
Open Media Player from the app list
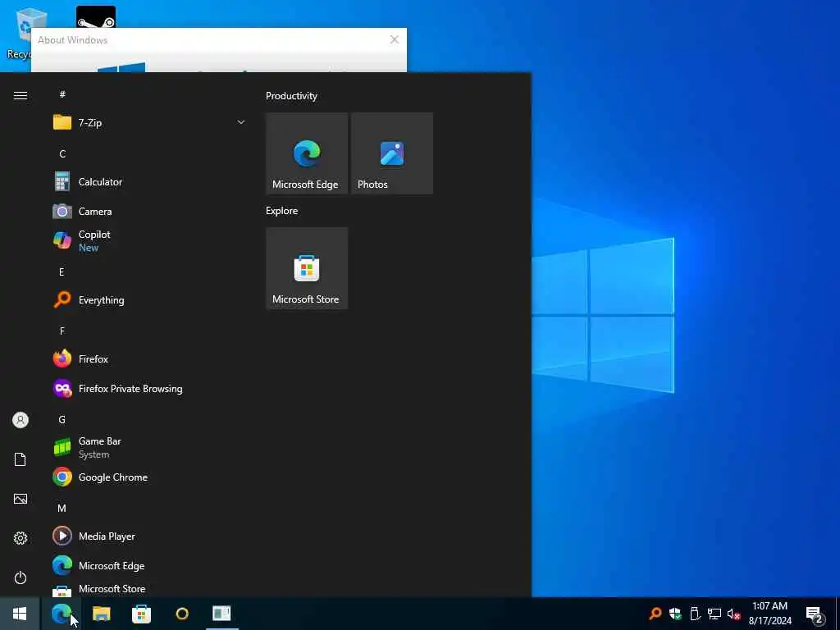click(149, 536)
